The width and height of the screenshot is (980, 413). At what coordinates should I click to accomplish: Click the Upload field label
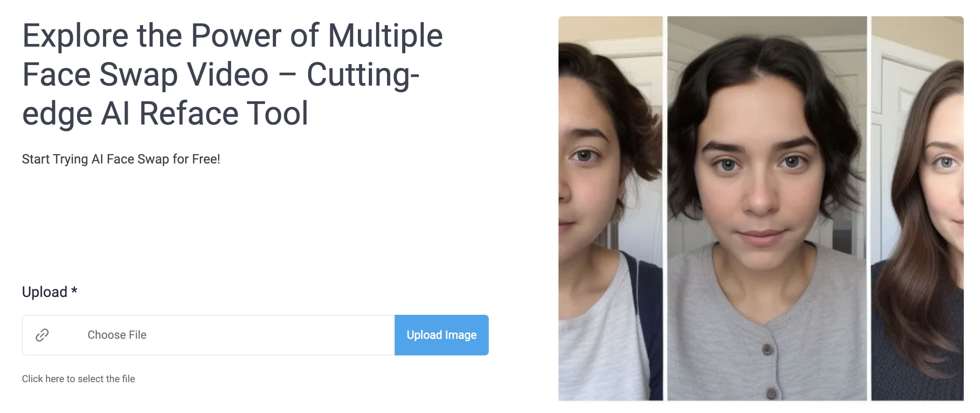[x=45, y=292]
